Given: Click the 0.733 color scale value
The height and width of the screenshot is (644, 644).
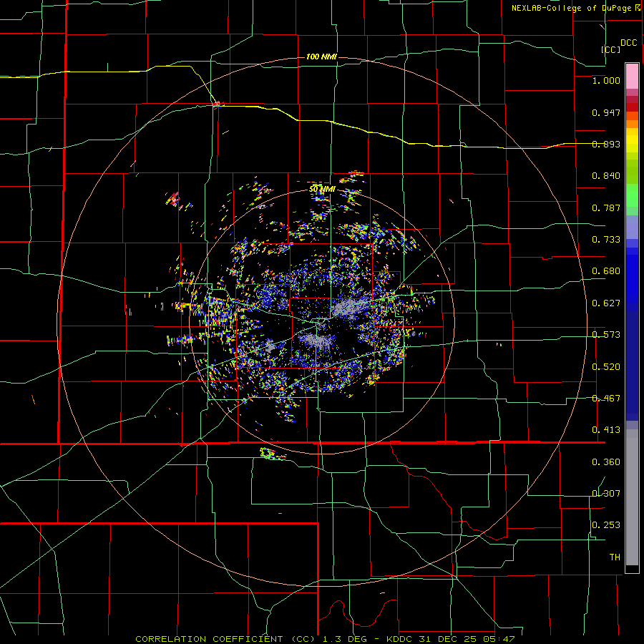Looking at the screenshot, I should [606, 240].
